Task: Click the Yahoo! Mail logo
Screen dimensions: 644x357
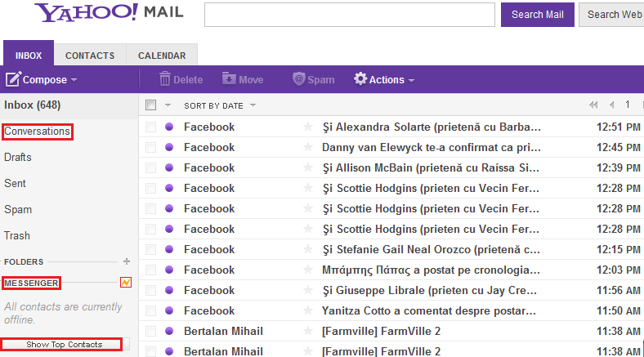Action: pos(109,13)
